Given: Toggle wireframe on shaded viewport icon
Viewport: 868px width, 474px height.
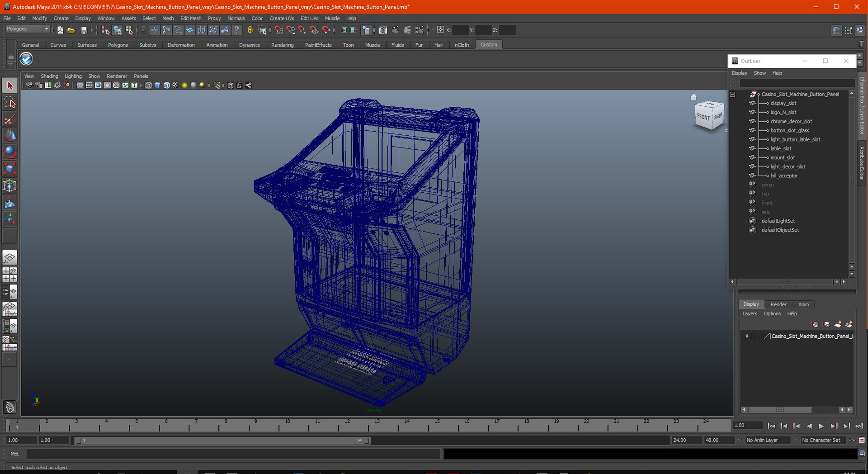Looking at the screenshot, I should [166, 85].
